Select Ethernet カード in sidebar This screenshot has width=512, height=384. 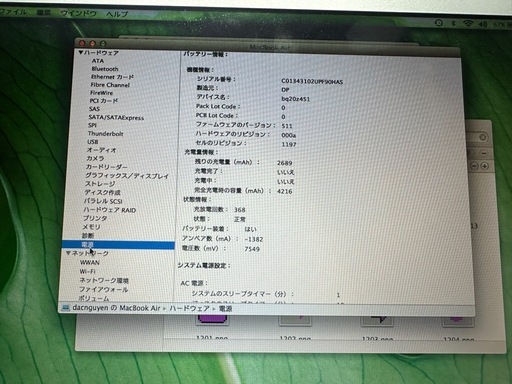(112, 77)
